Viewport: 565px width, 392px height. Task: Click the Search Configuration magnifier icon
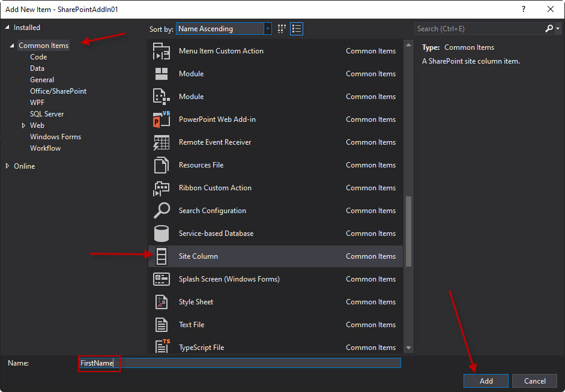click(x=162, y=211)
